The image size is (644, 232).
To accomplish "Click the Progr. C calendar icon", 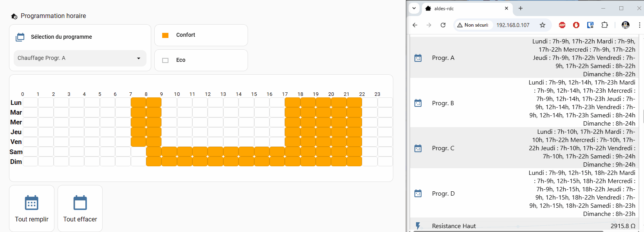I will point(418,148).
